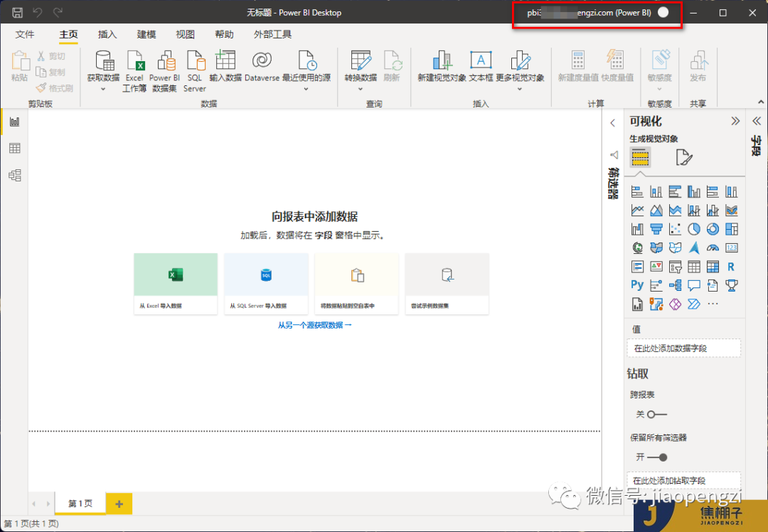This screenshot has width=768, height=532.
Task: Select the R script visual
Action: tap(732, 267)
